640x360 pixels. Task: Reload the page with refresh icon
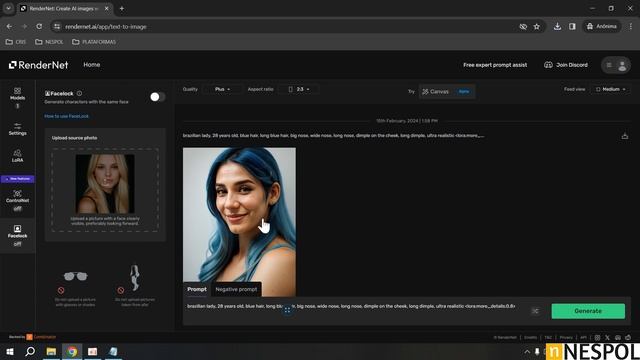tap(39, 27)
